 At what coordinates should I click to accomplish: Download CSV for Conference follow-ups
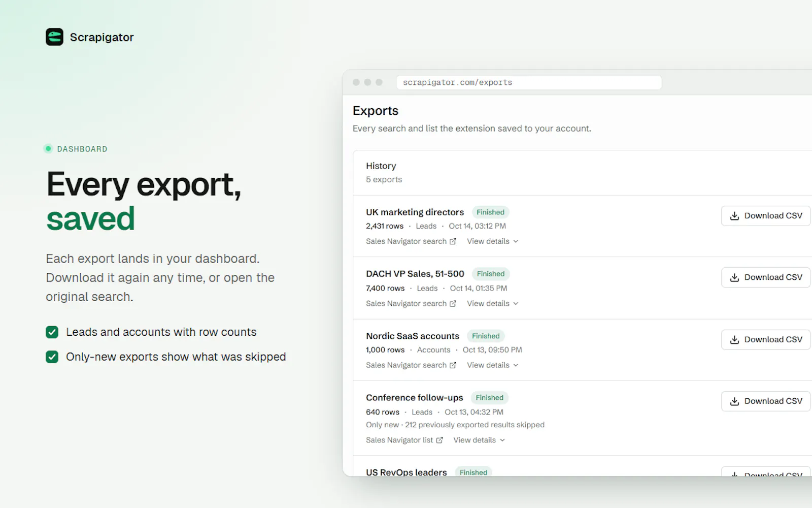point(766,401)
